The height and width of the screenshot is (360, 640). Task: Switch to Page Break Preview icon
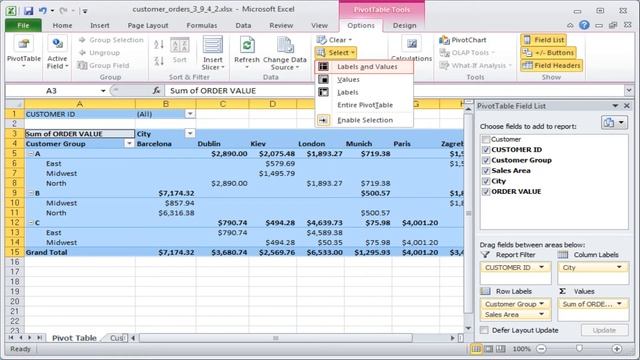click(500, 349)
